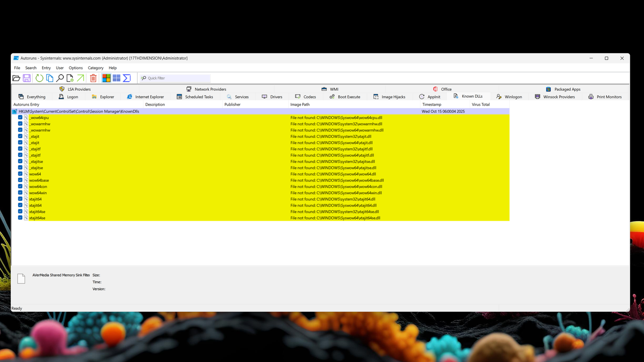Uncheck _xtajitse entry with Syswow64 path
The image size is (644, 362).
[x=20, y=167]
